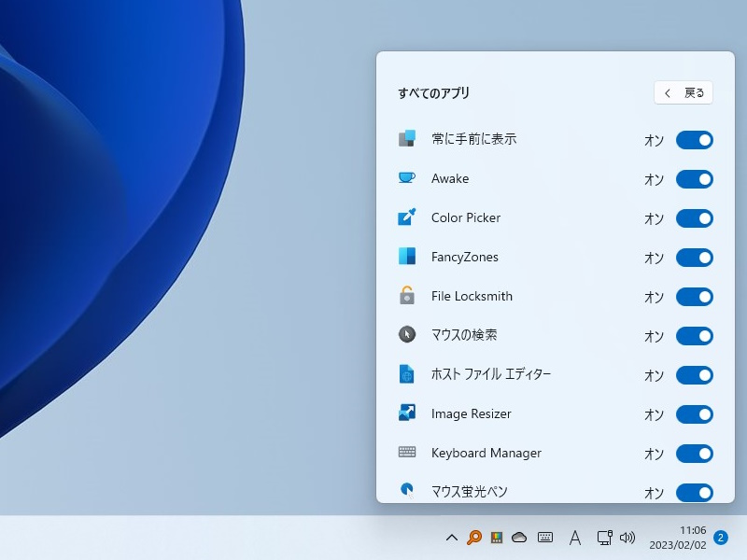Click the Color Picker eyedropper icon
The height and width of the screenshot is (560, 747).
click(407, 217)
